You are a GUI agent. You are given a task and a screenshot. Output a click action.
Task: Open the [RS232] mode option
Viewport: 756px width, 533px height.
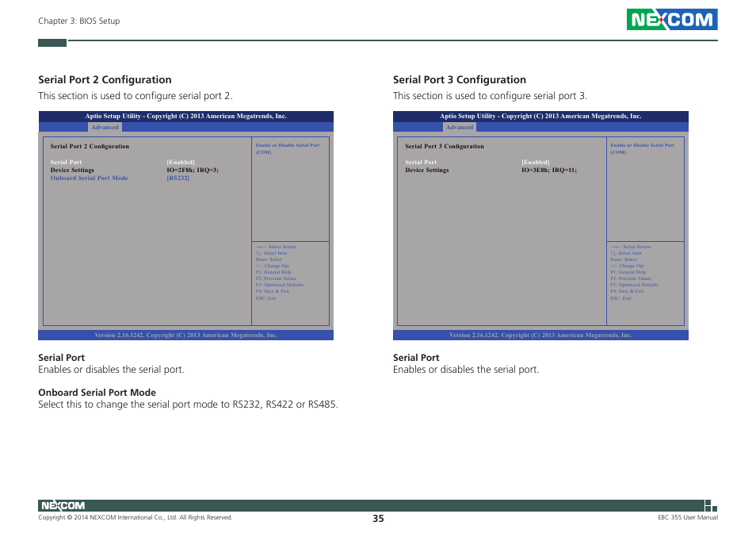click(x=178, y=178)
